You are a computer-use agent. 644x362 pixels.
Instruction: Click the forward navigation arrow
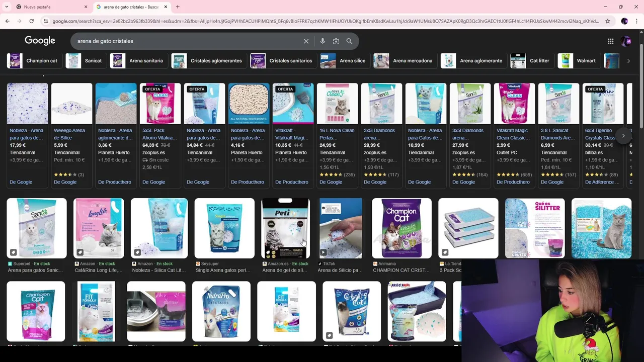[x=19, y=21]
